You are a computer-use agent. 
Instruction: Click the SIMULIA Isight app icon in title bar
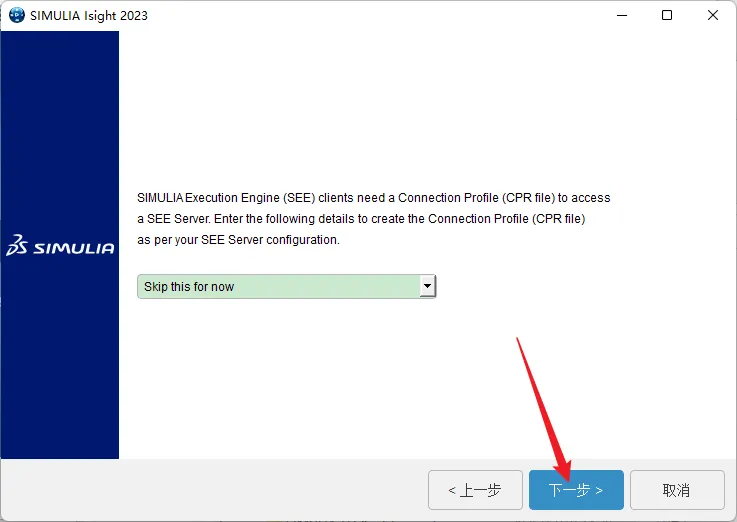pos(17,15)
